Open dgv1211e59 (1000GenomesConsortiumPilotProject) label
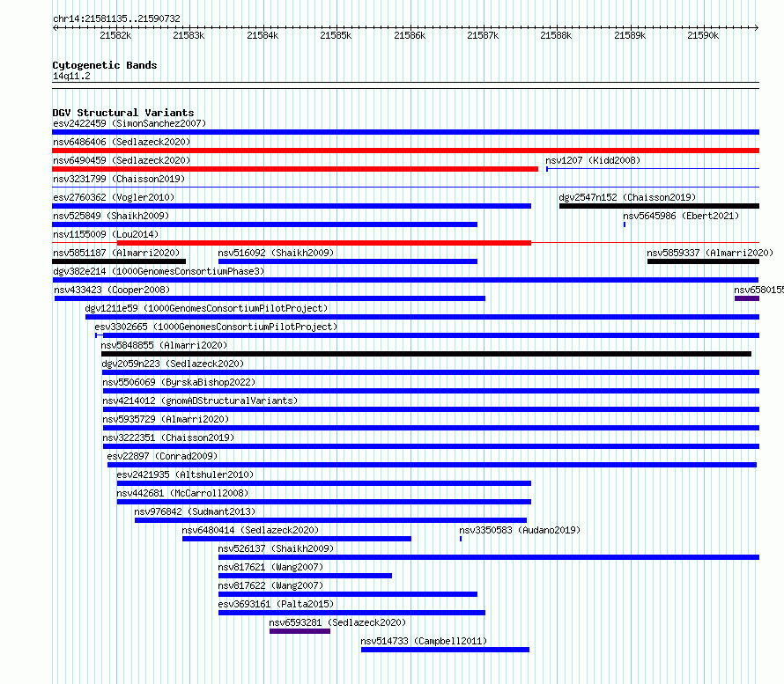The image size is (784, 684). 206,308
